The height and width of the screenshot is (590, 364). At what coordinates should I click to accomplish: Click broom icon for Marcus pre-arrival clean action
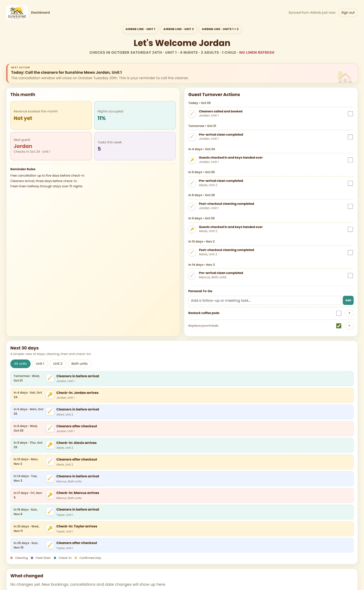(x=192, y=275)
